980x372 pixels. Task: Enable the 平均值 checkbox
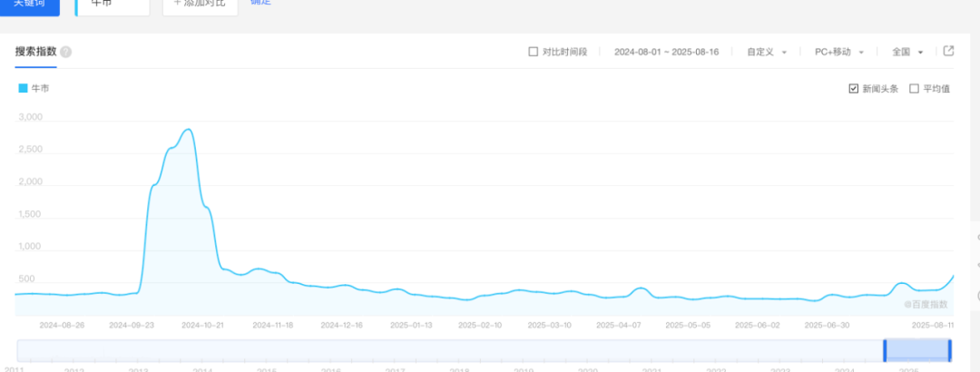pyautogui.click(x=914, y=89)
